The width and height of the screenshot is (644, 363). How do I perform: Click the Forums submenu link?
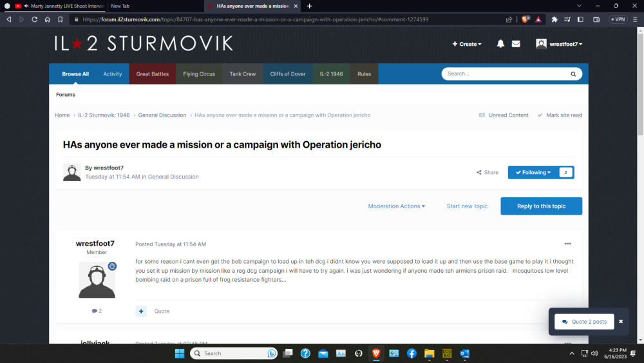[x=66, y=95]
